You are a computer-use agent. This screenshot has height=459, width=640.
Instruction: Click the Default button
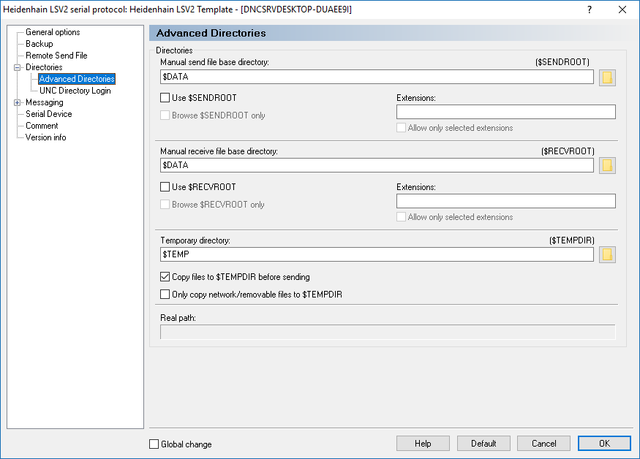pyautogui.click(x=484, y=443)
